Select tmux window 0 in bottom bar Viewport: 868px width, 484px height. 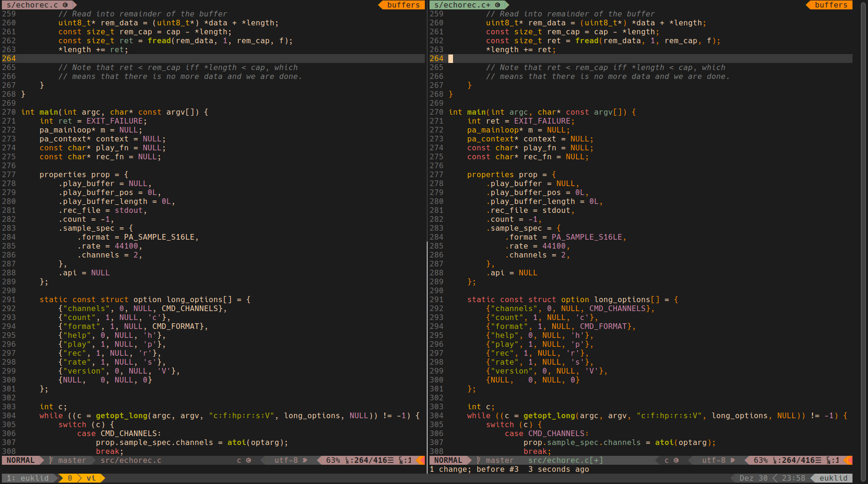tap(70, 478)
